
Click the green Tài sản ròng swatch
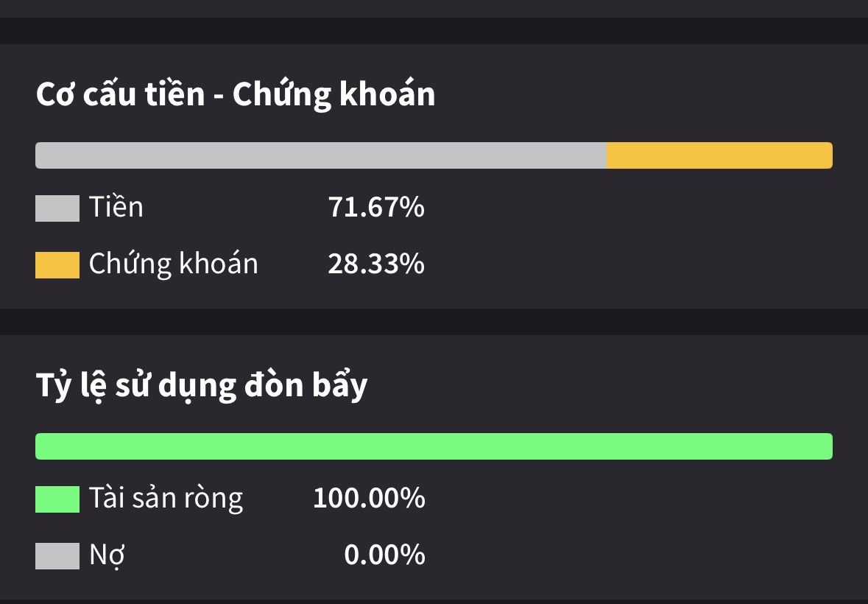click(57, 499)
